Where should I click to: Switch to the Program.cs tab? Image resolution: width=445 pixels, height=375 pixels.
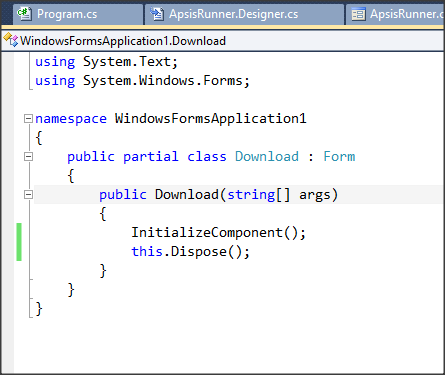tap(78, 14)
